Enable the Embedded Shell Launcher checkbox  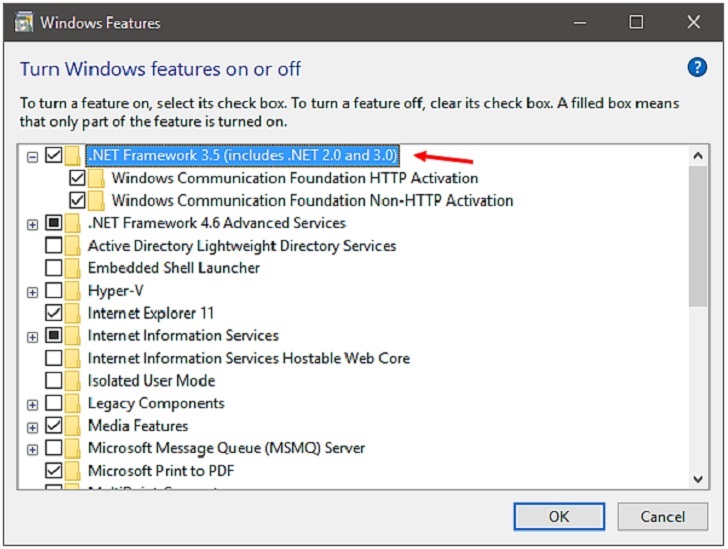tap(54, 268)
